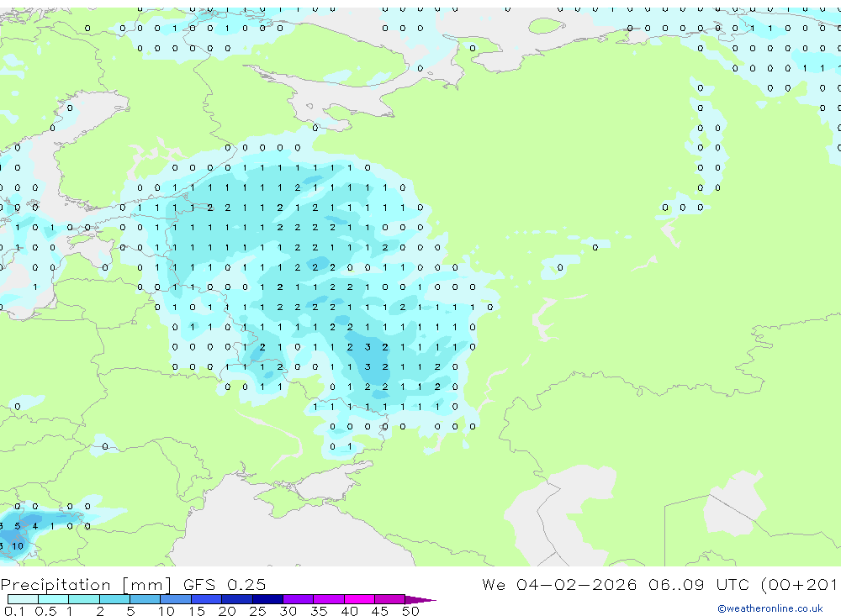Choose the 20–25 mm legend color box
Screen dimensions: 841x616
237,599
